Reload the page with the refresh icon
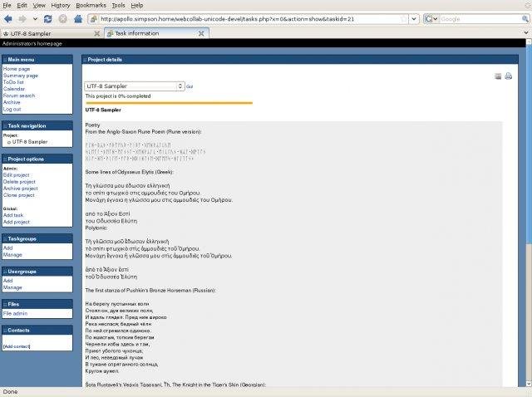The height and width of the screenshot is (397, 532). [x=48, y=19]
